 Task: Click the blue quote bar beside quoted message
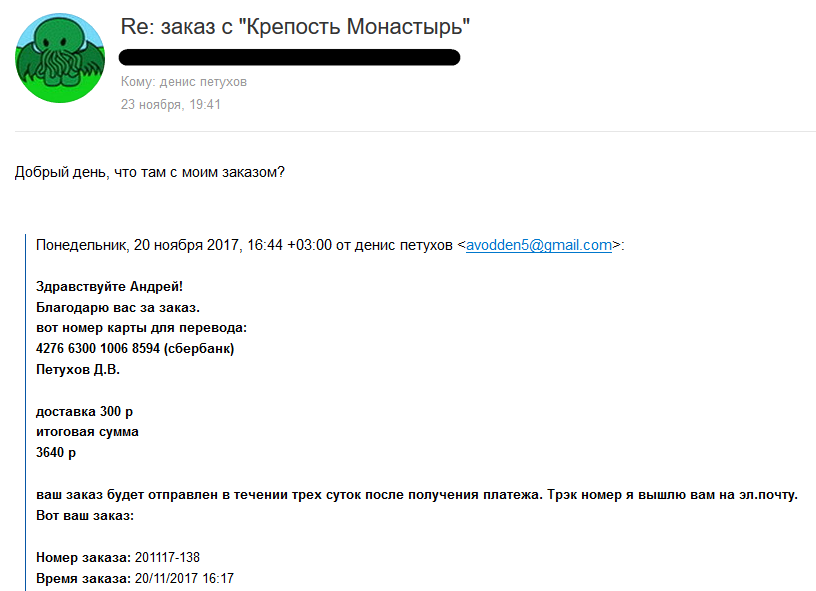pos(25,412)
